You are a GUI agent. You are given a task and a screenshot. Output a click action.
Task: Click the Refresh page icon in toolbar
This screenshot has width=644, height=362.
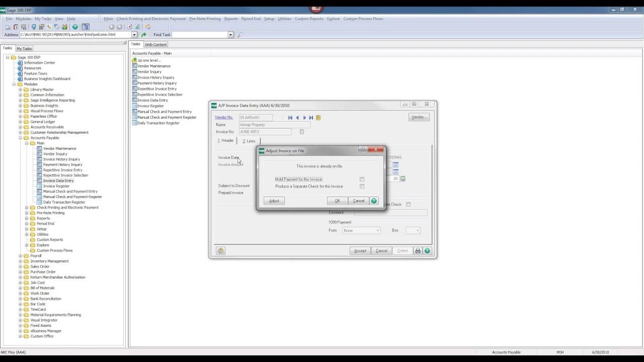tap(137, 27)
